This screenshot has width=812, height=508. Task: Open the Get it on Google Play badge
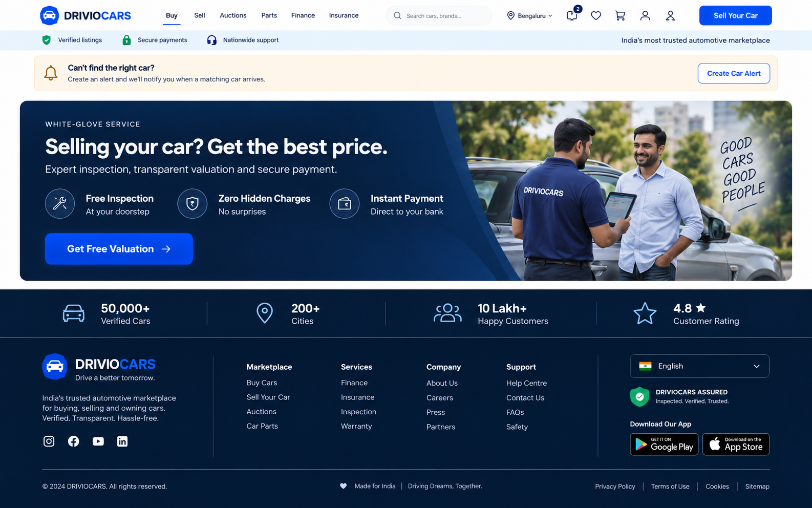coord(664,444)
